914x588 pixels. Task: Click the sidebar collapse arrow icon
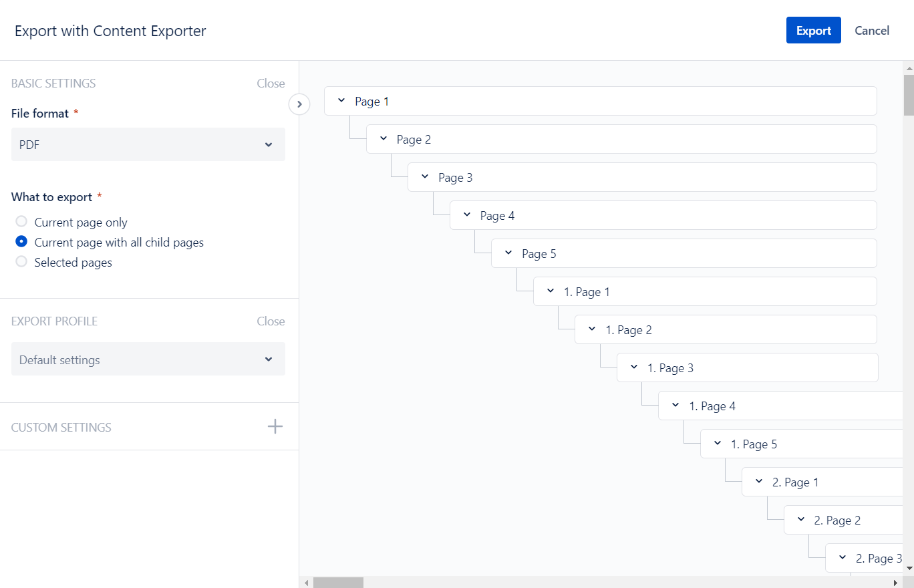tap(299, 104)
